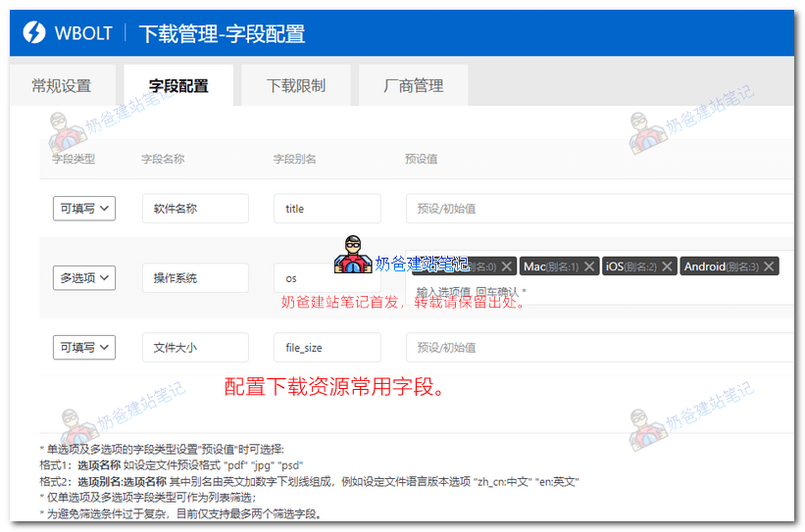Click the WBOLT lightning logo icon
805x532 pixels.
34,32
